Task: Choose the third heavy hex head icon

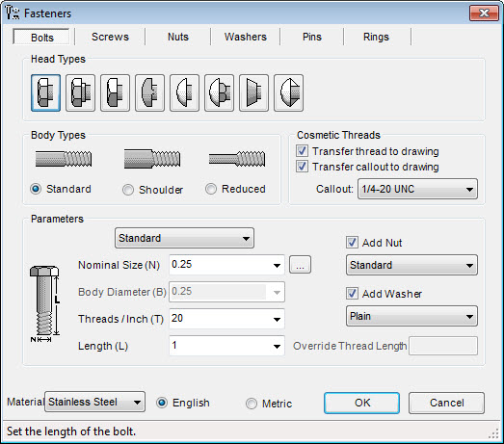Action: pos(115,92)
